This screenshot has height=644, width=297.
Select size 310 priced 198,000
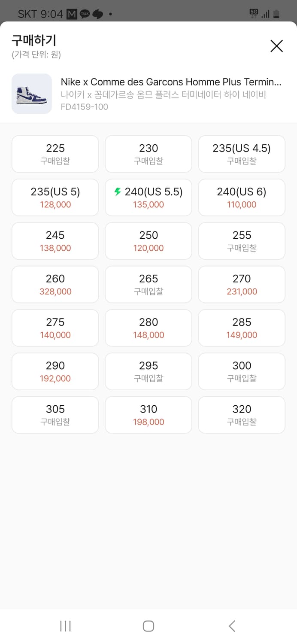pyautogui.click(x=148, y=415)
